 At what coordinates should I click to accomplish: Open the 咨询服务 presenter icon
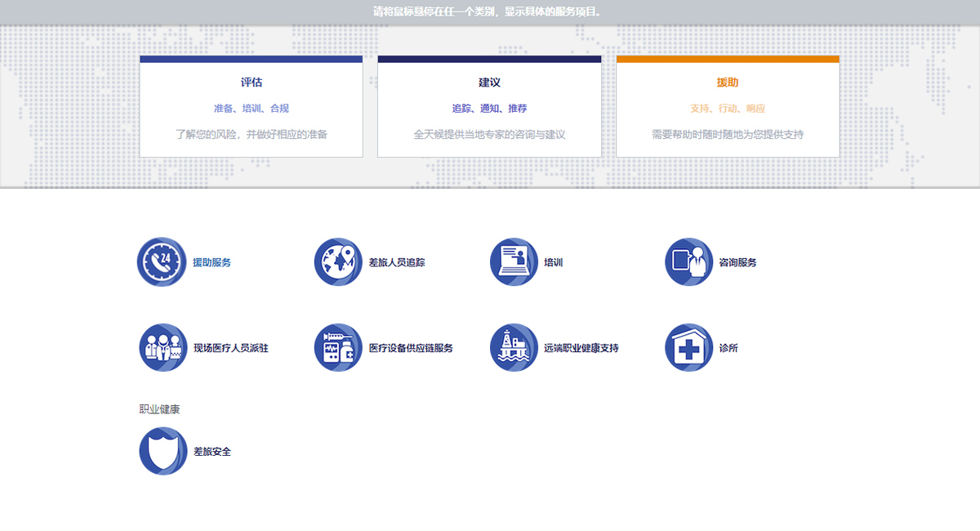pyautogui.click(x=689, y=262)
